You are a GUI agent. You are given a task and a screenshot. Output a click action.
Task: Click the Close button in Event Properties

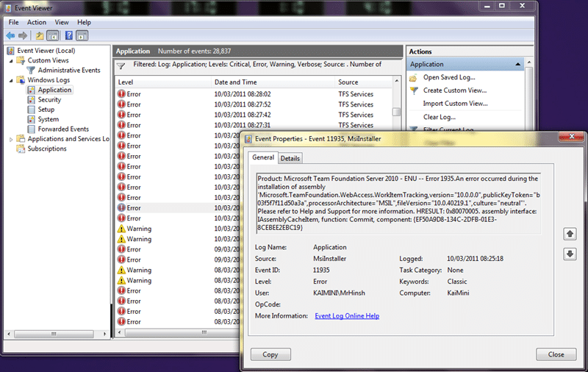(556, 354)
